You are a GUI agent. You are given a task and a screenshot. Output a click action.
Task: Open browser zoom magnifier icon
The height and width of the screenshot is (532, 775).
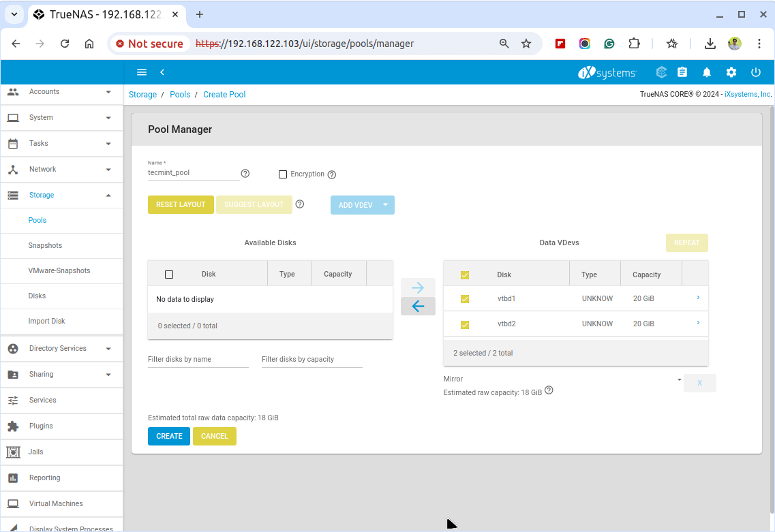tap(504, 44)
